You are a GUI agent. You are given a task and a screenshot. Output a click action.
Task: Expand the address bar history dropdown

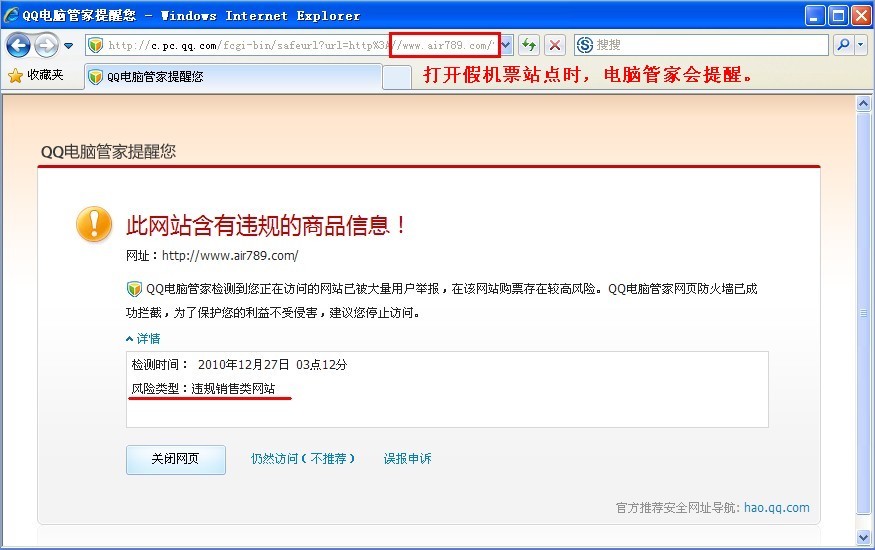coord(507,45)
